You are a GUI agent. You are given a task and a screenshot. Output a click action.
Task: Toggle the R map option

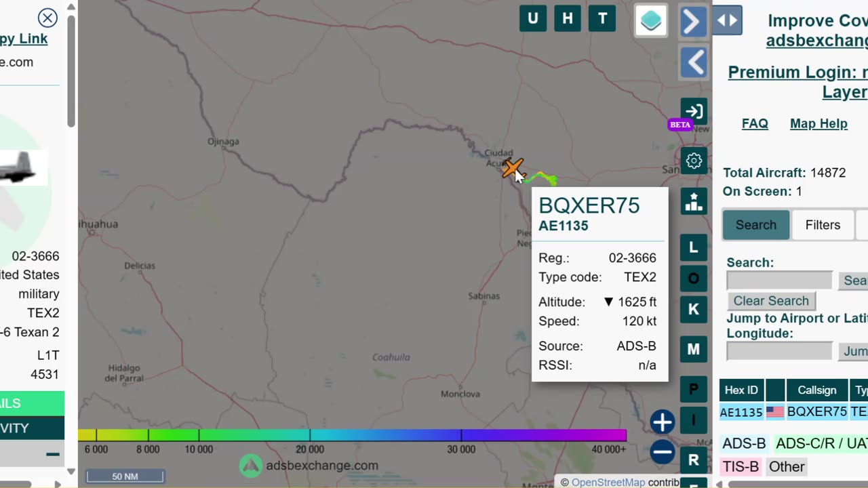click(694, 460)
